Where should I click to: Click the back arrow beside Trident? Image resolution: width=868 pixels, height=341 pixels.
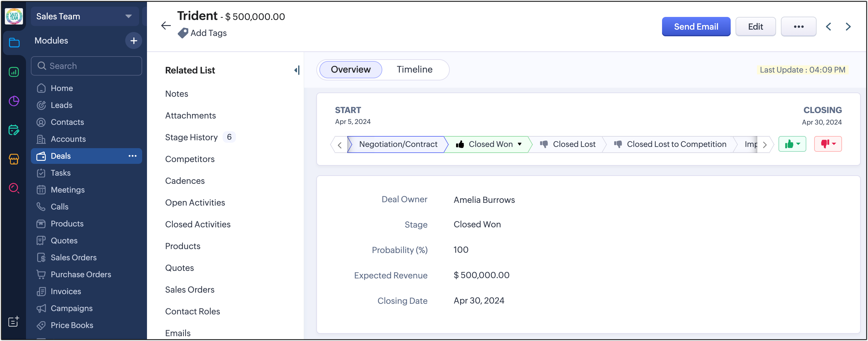(166, 26)
